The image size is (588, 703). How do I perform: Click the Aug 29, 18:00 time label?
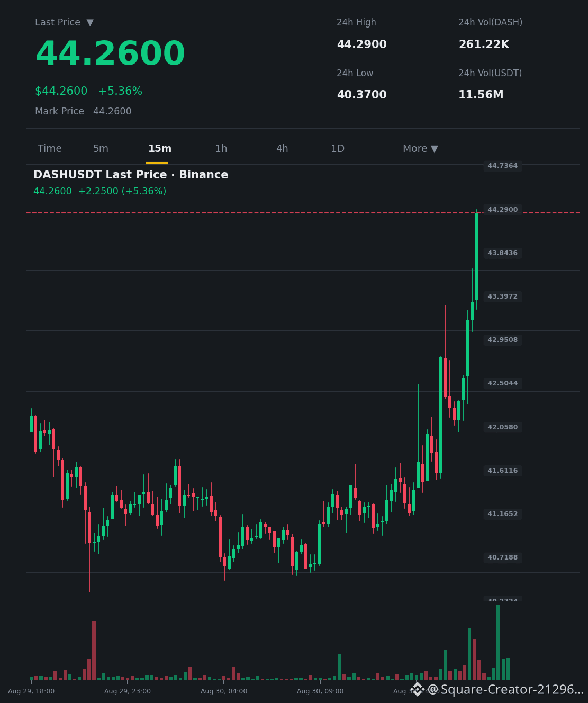(x=31, y=691)
